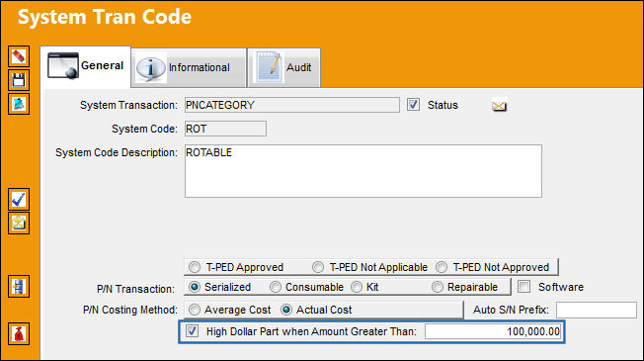This screenshot has height=361, width=644.
Task: Select T-PED Not Applicable option
Action: [x=318, y=267]
